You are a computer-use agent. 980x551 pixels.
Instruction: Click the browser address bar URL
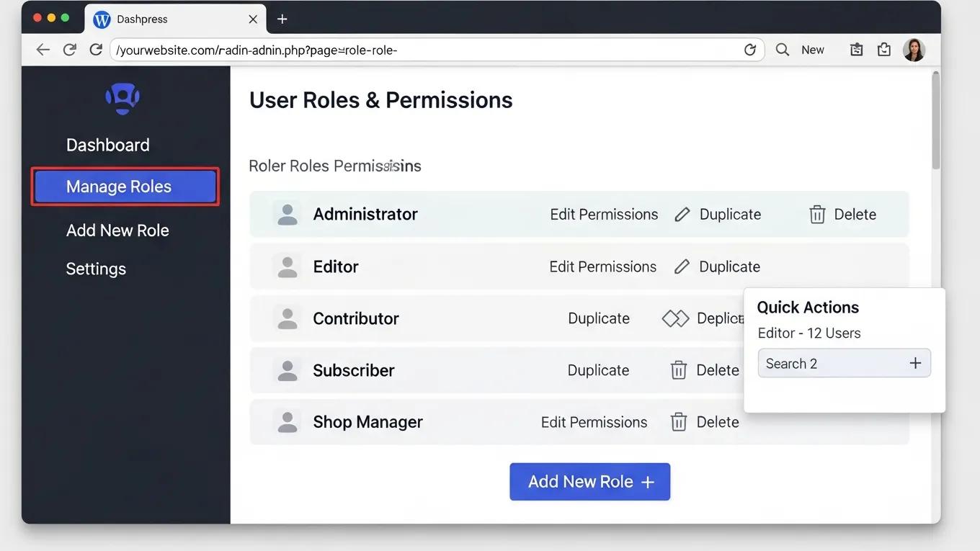pyautogui.click(x=437, y=50)
